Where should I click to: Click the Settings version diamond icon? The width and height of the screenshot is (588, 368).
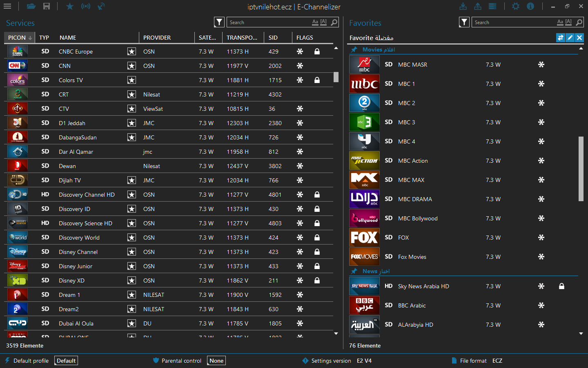coord(305,361)
